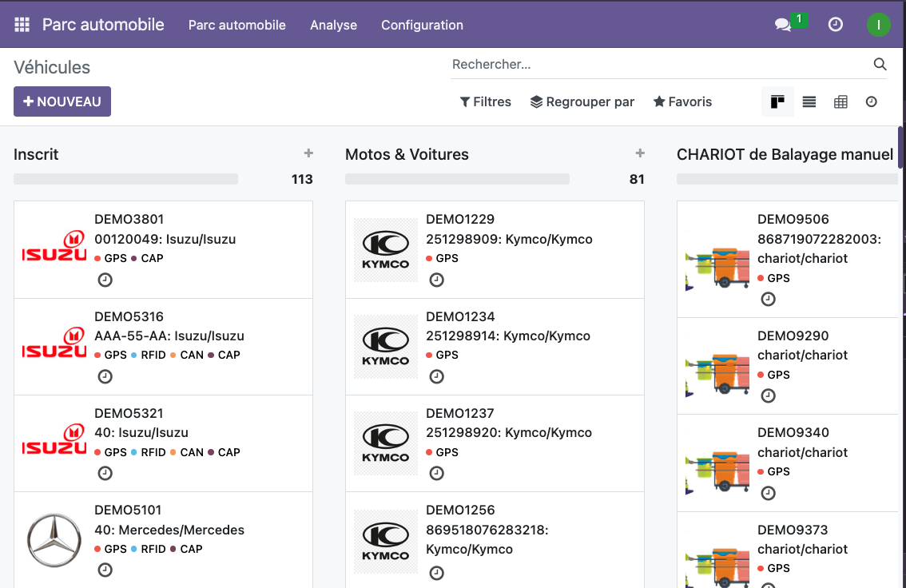Click the green user avatar
This screenshot has height=588, width=906.
[878, 25]
